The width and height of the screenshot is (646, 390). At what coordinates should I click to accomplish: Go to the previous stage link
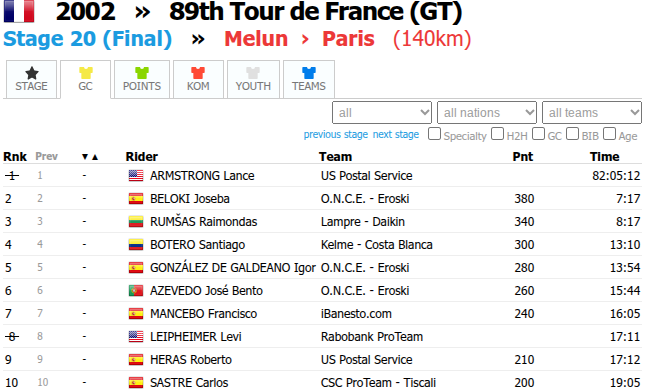[x=336, y=135]
